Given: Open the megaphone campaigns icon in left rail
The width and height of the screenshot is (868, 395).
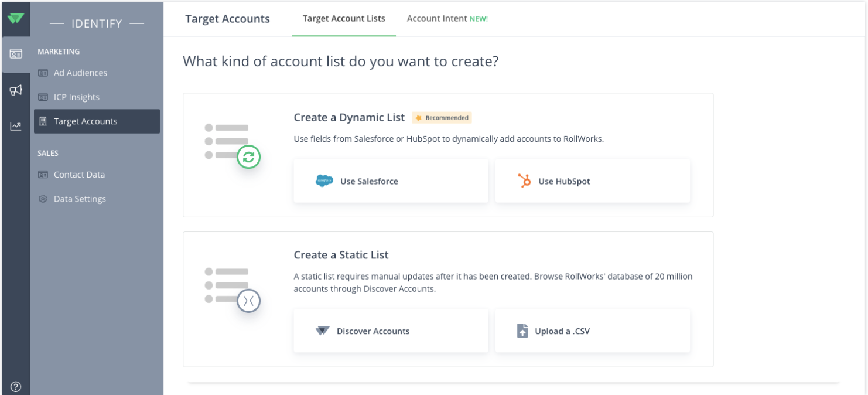Looking at the screenshot, I should (x=16, y=90).
